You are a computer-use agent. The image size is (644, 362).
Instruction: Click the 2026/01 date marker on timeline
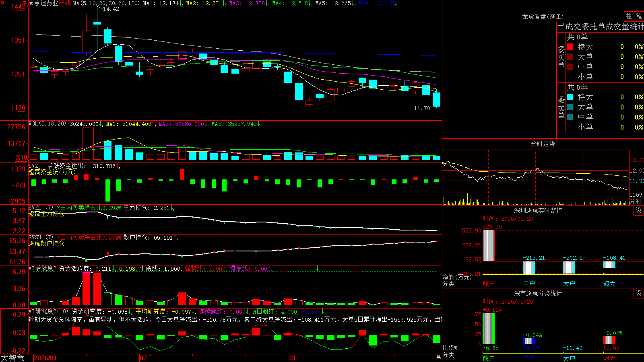click(45, 358)
